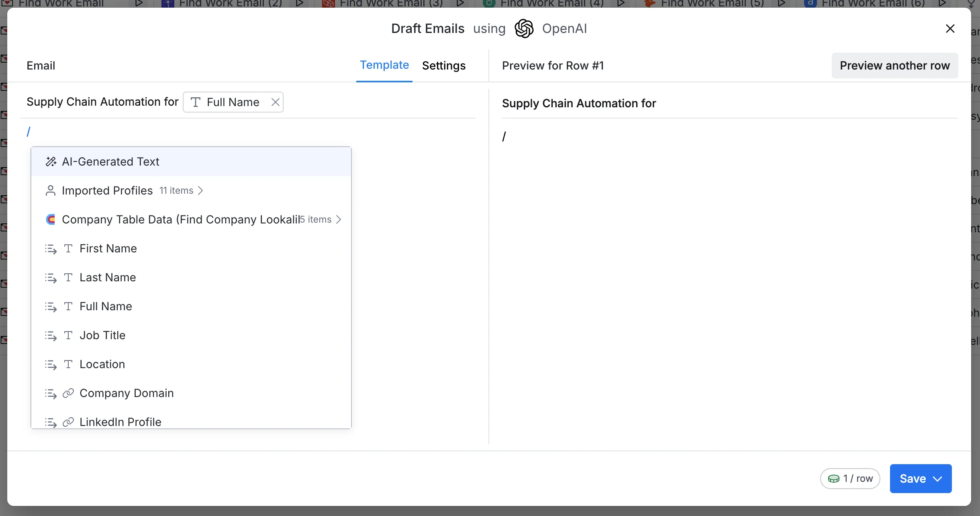Screen dimensions: 980x516
Task: Click the credits coin icon in 1 / row
Action: coord(834,479)
